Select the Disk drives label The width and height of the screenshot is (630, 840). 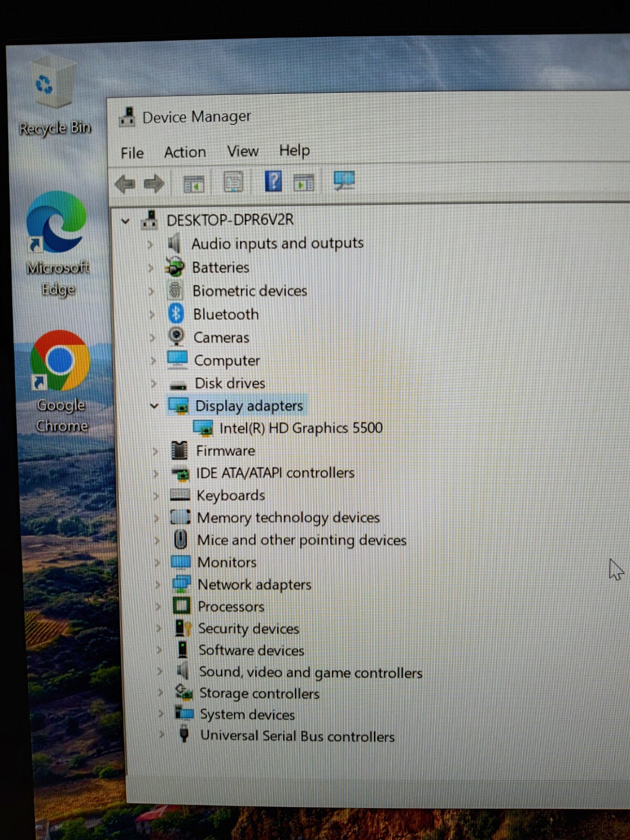coord(230,383)
